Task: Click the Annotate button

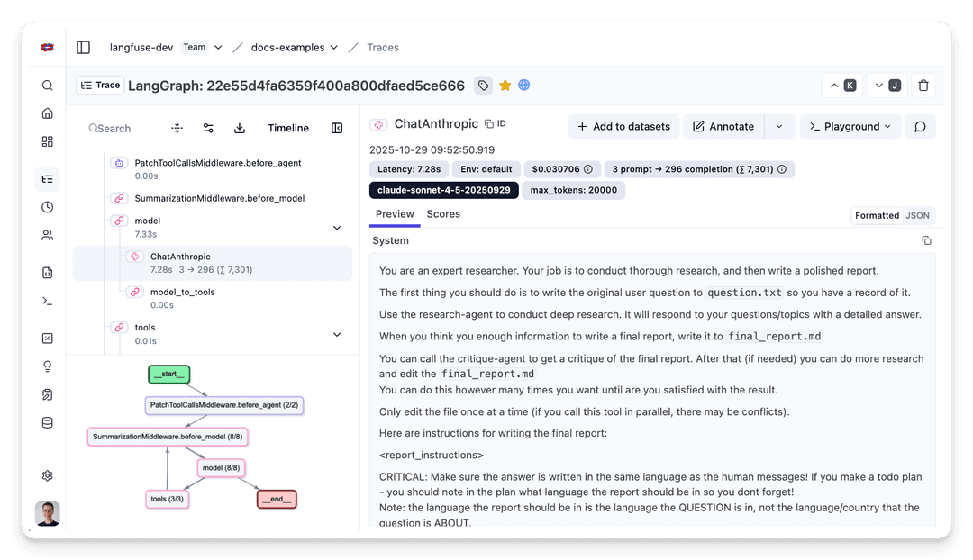Action: 723,127
